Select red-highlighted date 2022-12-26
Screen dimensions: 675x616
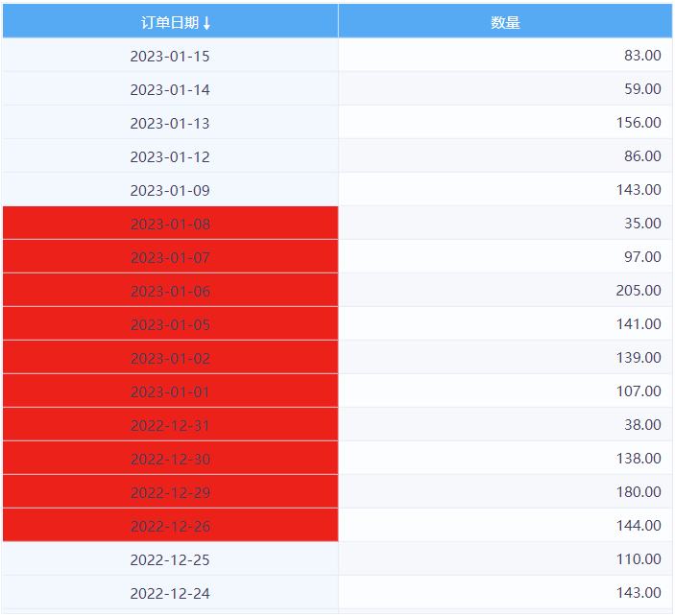[170, 526]
